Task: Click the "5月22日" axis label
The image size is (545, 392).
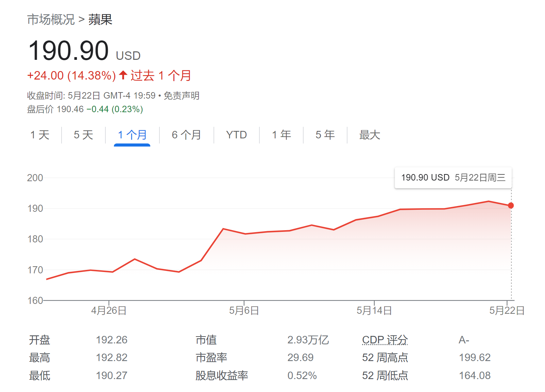Action: (x=506, y=310)
